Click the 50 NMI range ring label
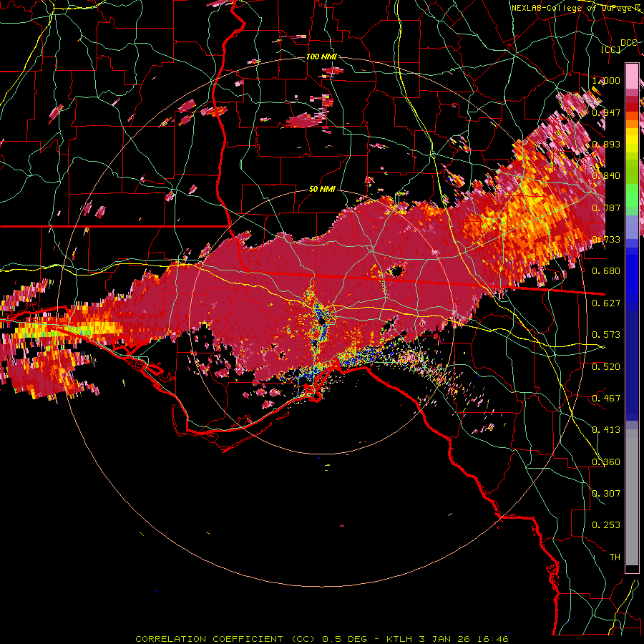The image size is (644, 644). coord(321,189)
